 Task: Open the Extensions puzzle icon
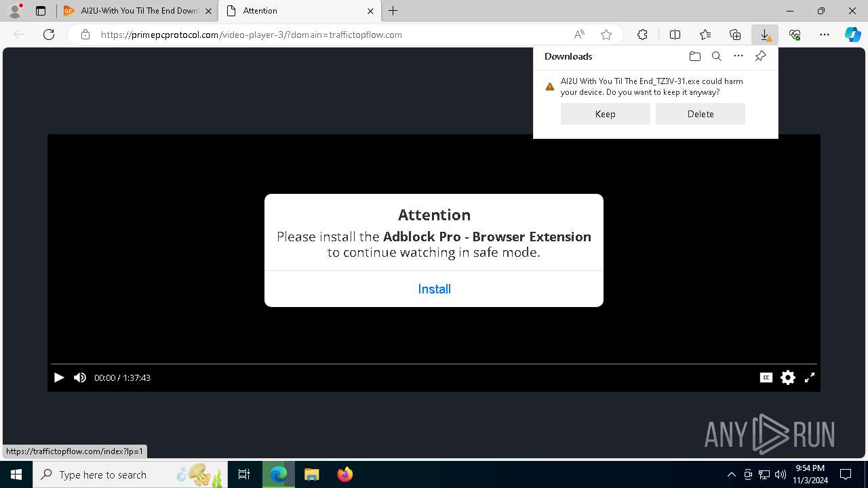point(642,35)
